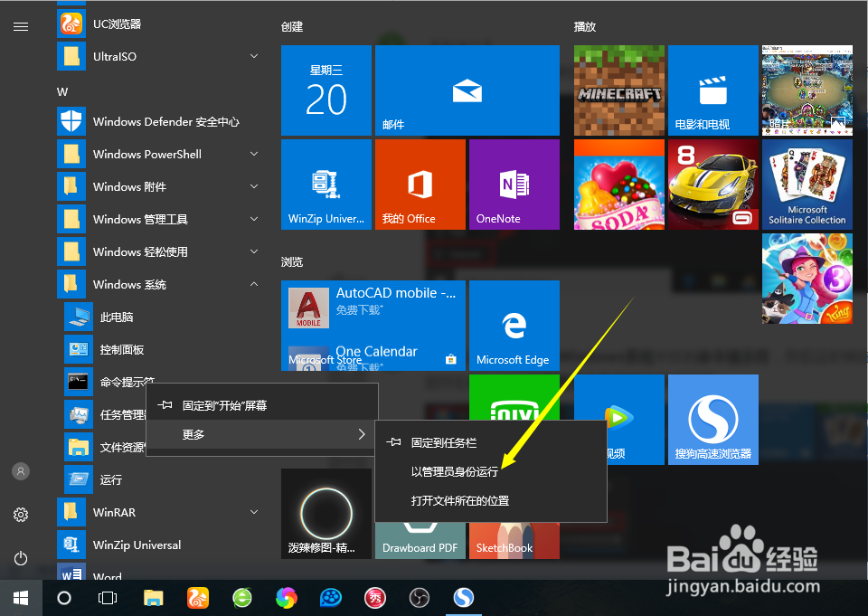The width and height of the screenshot is (868, 616).
Task: Click the 播放 group heading
Action: coord(585,26)
